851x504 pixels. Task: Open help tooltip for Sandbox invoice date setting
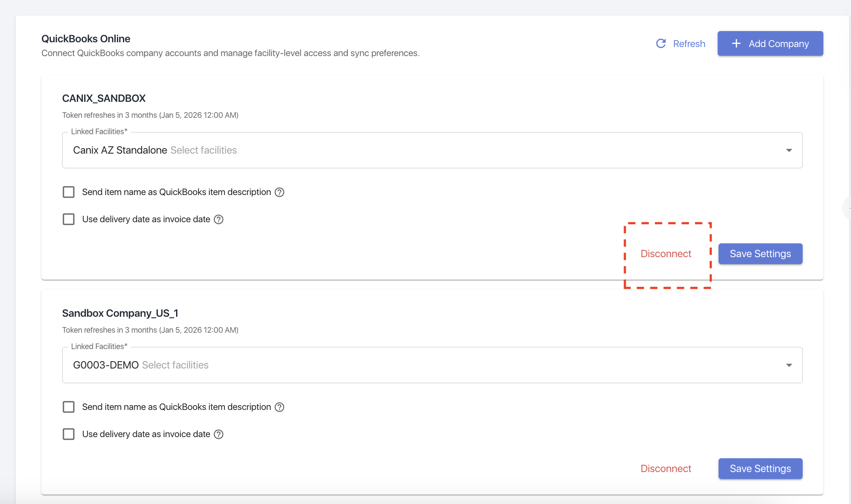pyautogui.click(x=219, y=434)
